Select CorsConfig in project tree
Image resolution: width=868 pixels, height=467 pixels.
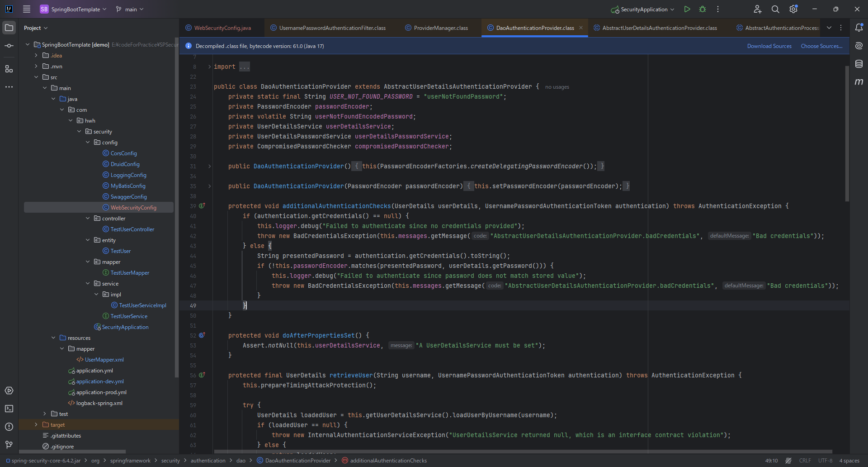(x=119, y=153)
